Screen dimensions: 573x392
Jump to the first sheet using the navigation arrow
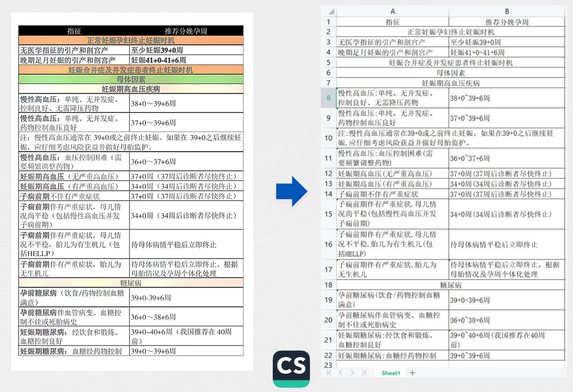pyautogui.click(x=329, y=372)
